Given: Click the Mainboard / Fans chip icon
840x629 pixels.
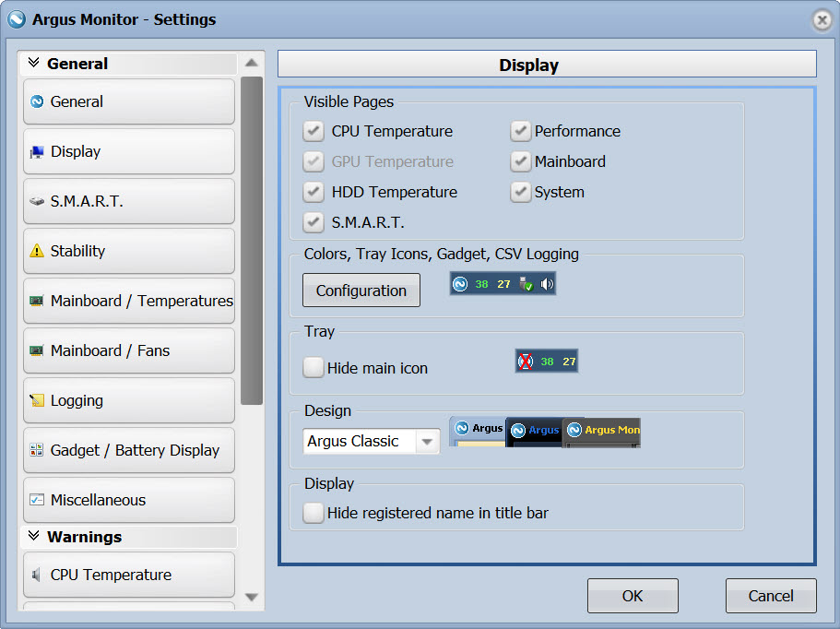Looking at the screenshot, I should [x=37, y=350].
